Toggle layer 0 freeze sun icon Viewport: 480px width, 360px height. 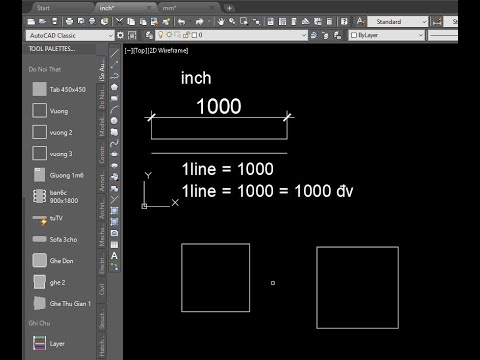pyautogui.click(x=169, y=35)
